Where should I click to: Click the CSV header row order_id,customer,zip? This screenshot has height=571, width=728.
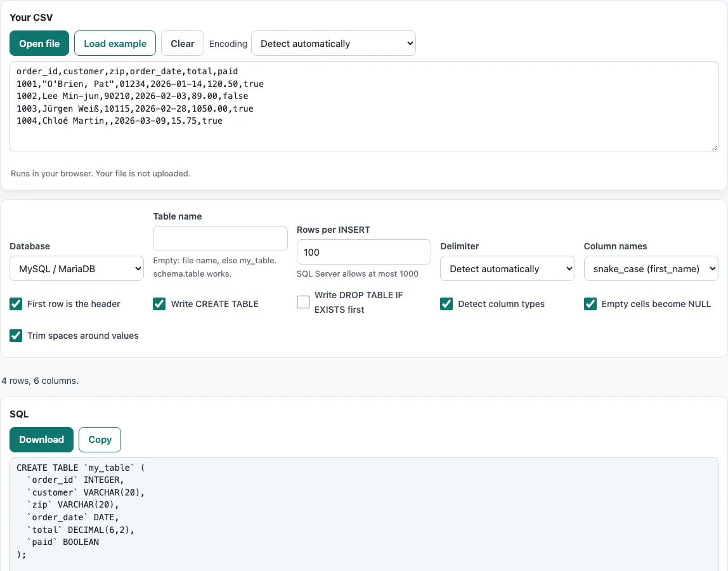click(x=127, y=71)
